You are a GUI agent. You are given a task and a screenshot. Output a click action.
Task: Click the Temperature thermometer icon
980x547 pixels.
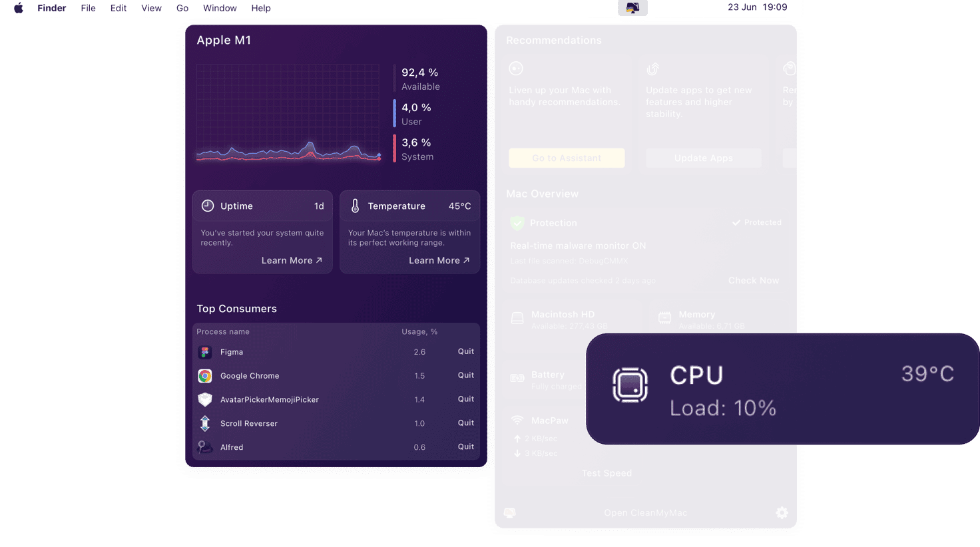356,206
